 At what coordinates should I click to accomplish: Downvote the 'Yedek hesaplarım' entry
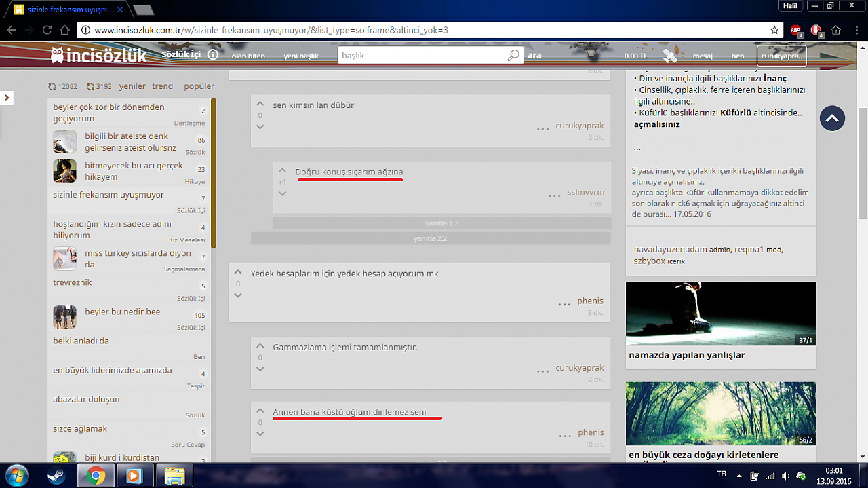pos(237,295)
